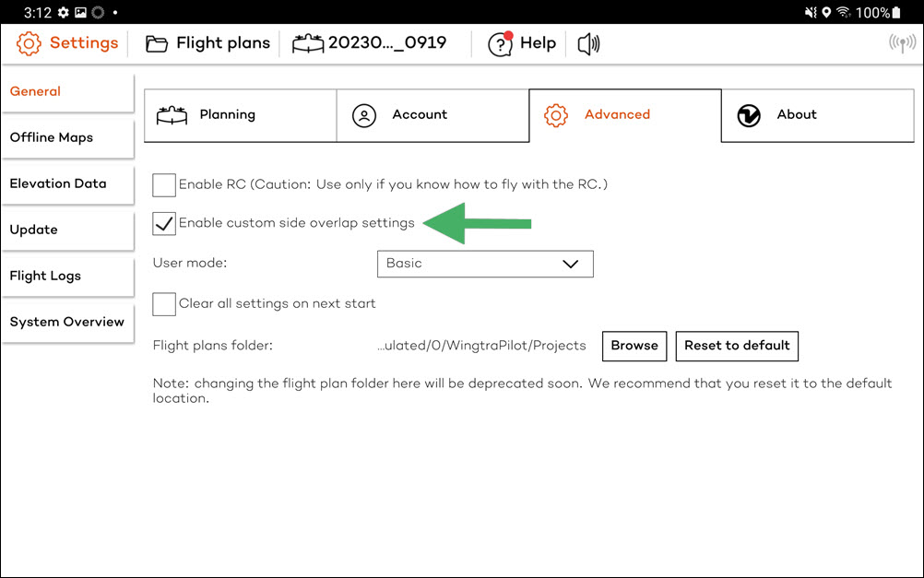Check Clear all settings on next start
The image size is (924, 578).
click(x=164, y=304)
